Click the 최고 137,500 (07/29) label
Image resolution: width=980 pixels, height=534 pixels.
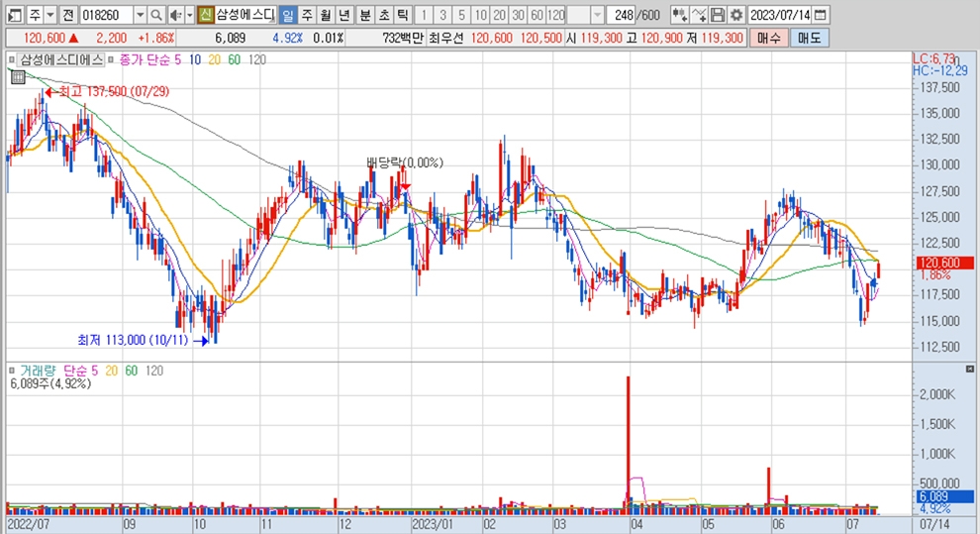click(114, 92)
